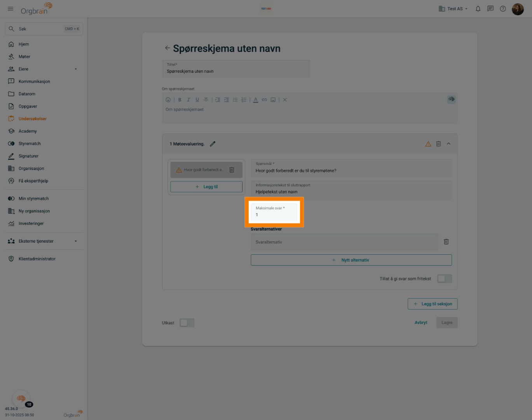Go back using the arrow beside title
The image size is (532, 420).
tap(167, 48)
